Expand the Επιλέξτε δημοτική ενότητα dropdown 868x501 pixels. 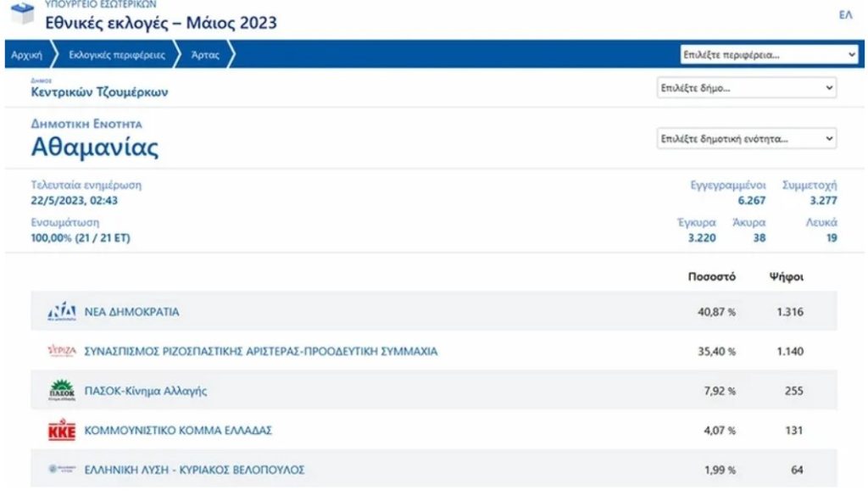click(x=747, y=138)
